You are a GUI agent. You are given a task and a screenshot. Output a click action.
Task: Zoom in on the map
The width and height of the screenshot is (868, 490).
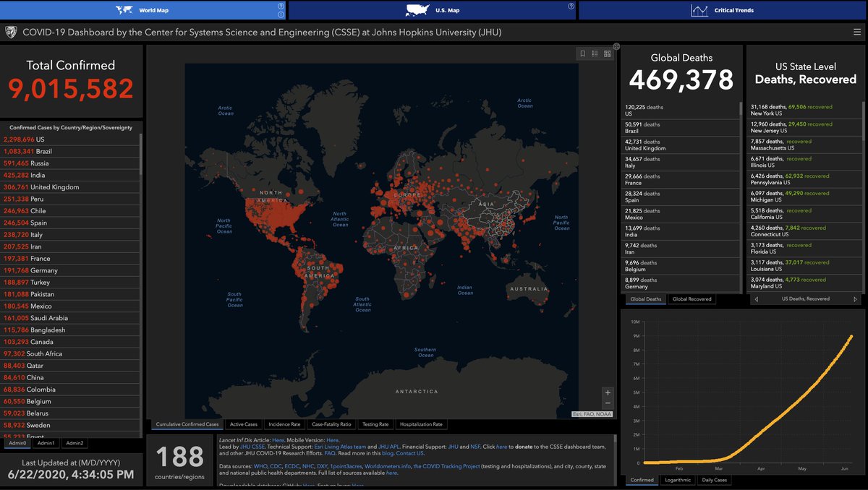point(608,392)
